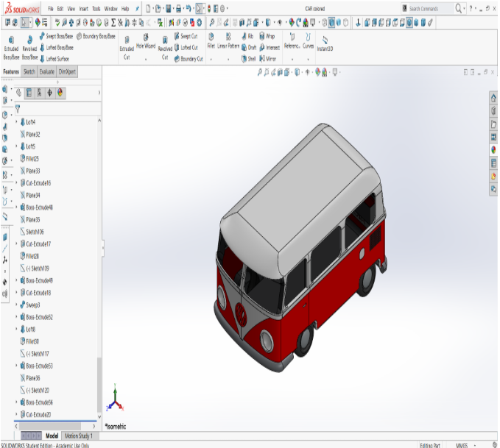This screenshot has width=500, height=448.
Task: Click the Intersect feature tool
Action: coord(270,48)
